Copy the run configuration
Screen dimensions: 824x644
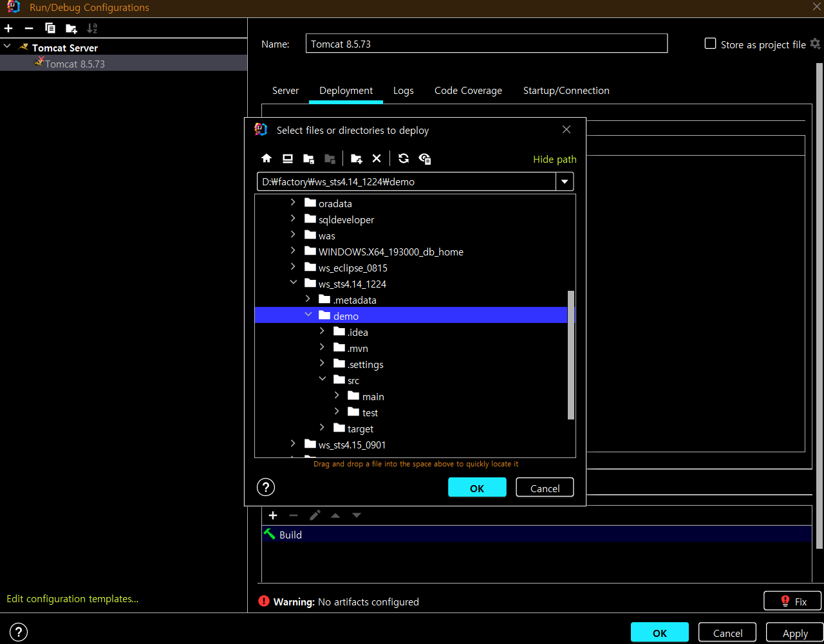click(x=50, y=28)
